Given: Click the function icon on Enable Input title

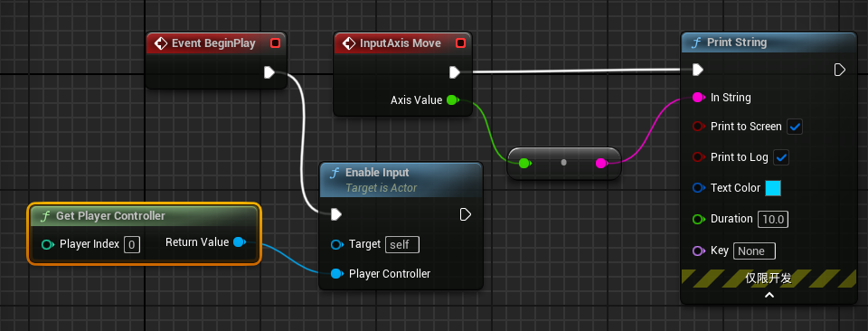Looking at the screenshot, I should coord(335,174).
